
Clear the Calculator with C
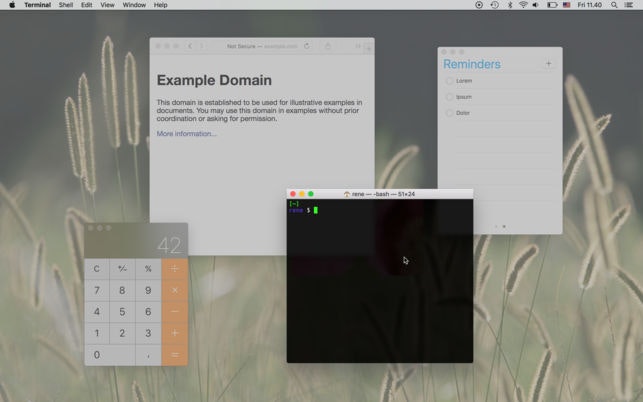coord(97,269)
